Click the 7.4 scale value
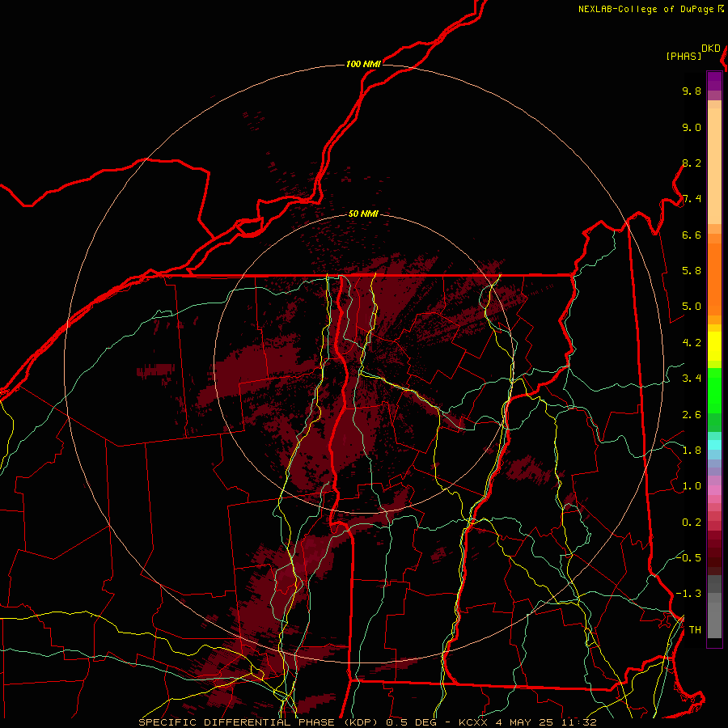 692,199
